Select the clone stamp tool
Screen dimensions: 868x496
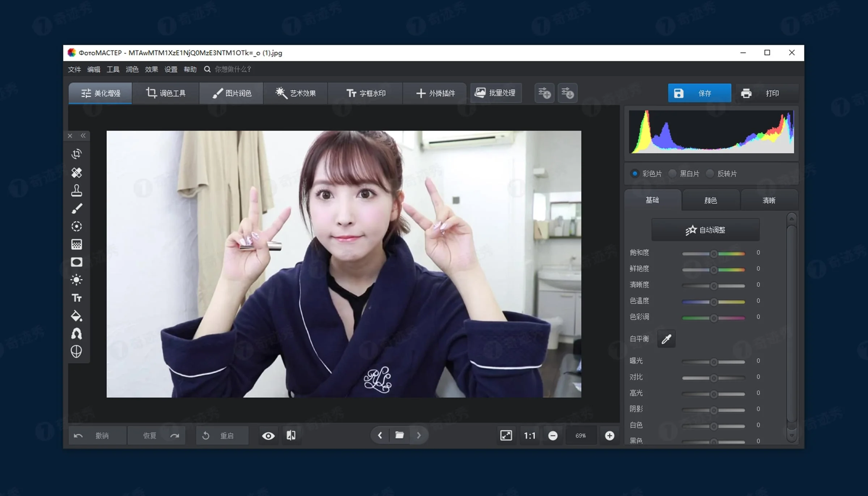tap(76, 190)
